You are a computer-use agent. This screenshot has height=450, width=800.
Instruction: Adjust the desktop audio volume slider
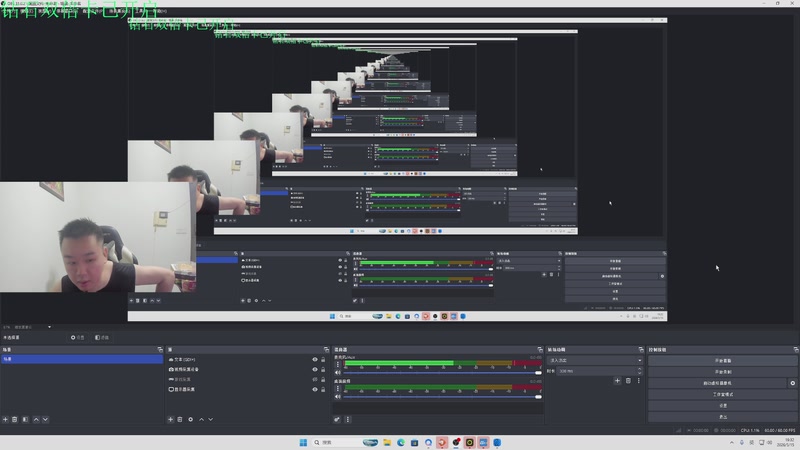click(442, 397)
